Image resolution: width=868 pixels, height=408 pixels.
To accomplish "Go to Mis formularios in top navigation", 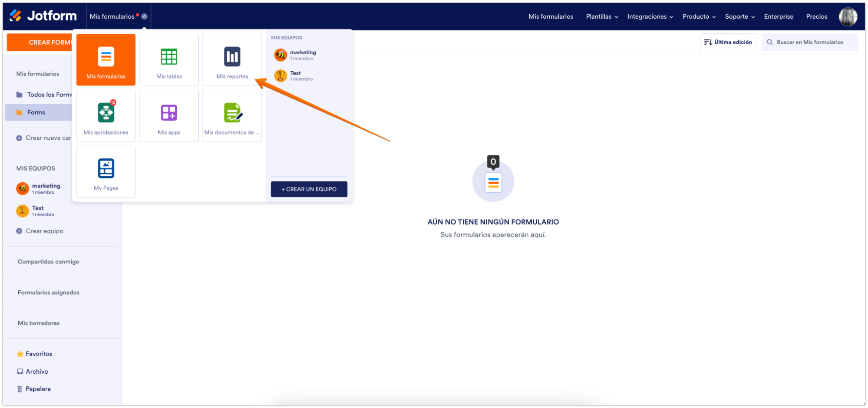I will click(551, 16).
